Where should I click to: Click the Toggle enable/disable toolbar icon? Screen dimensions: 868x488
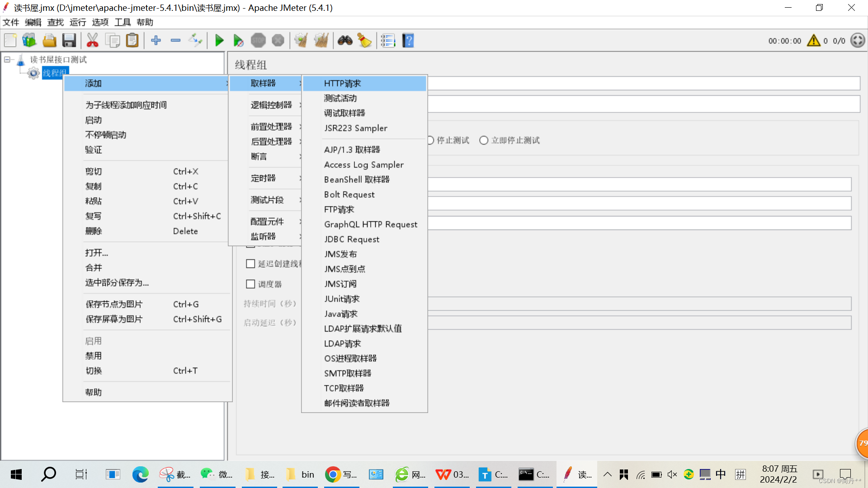(195, 41)
